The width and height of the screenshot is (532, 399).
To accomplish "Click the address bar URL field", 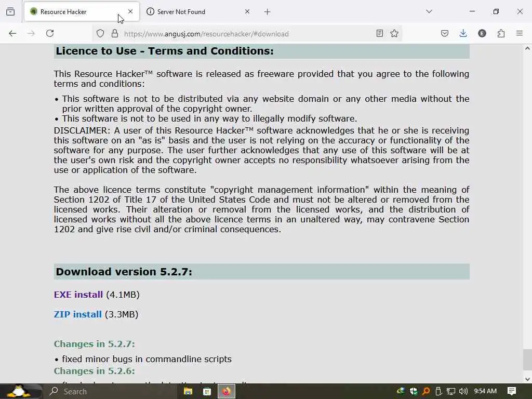I will [x=246, y=34].
